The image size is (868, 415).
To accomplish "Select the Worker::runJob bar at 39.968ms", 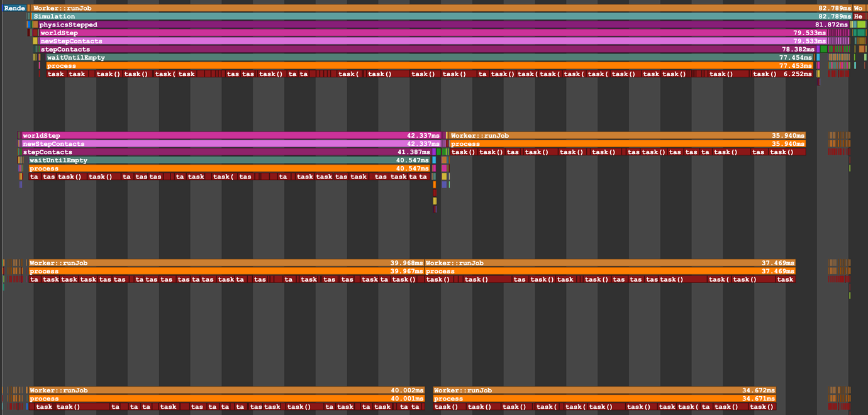I will tap(226, 263).
